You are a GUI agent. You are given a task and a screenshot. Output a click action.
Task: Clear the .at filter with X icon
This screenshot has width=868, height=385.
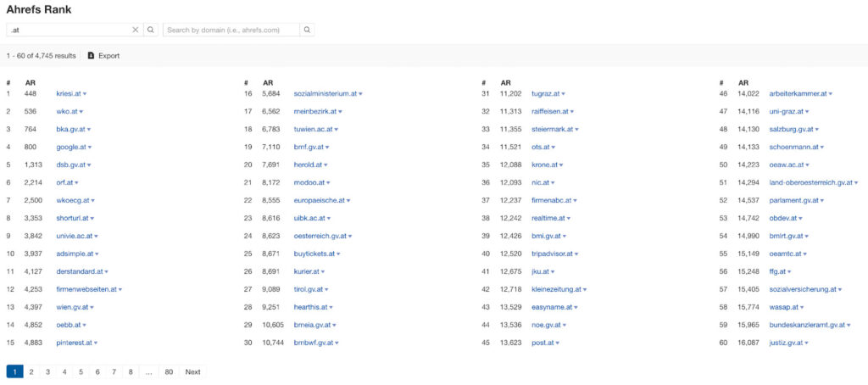pyautogui.click(x=135, y=30)
